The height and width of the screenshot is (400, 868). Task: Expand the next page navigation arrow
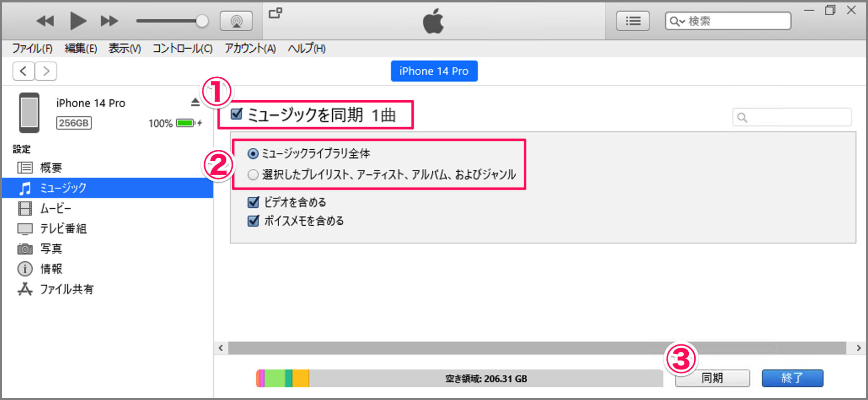[46, 71]
